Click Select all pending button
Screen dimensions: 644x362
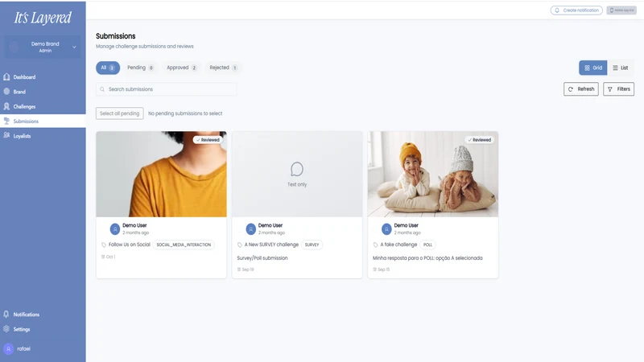[x=119, y=113]
